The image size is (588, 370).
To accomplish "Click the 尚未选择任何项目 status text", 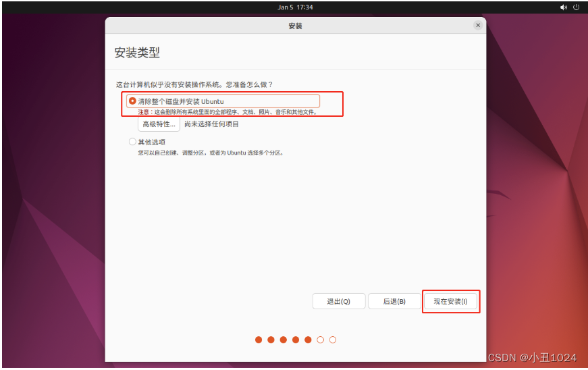I will pos(211,124).
